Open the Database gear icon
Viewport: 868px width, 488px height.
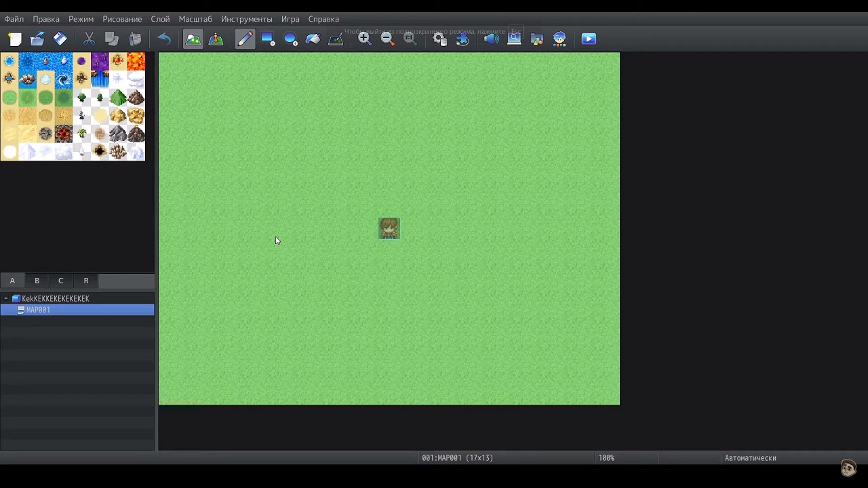tap(439, 39)
